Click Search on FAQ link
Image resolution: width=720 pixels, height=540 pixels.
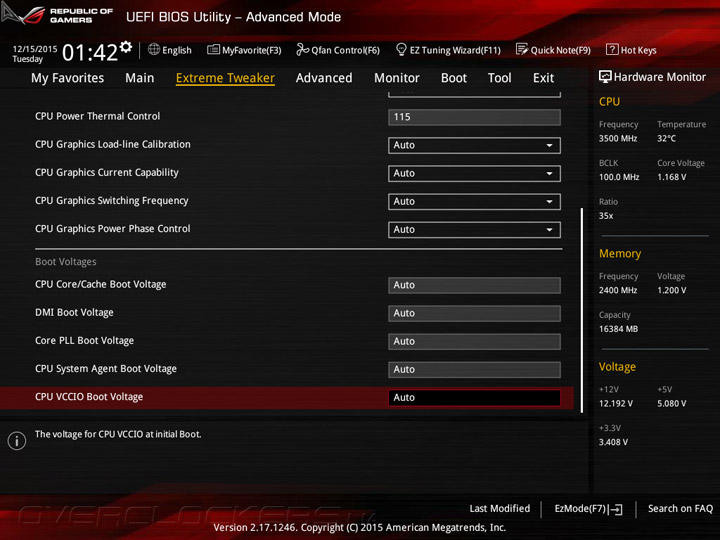(x=681, y=509)
